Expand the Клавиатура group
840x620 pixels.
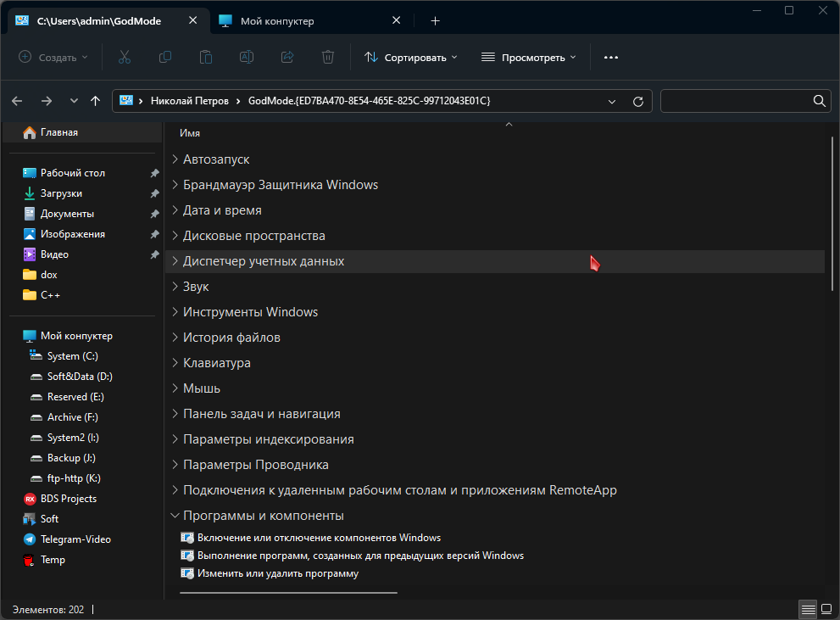click(175, 363)
